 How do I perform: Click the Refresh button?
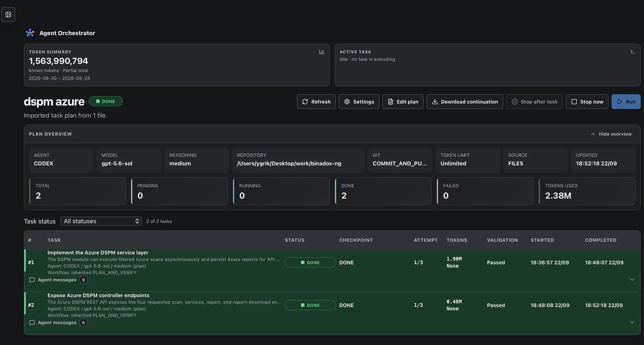tap(316, 102)
